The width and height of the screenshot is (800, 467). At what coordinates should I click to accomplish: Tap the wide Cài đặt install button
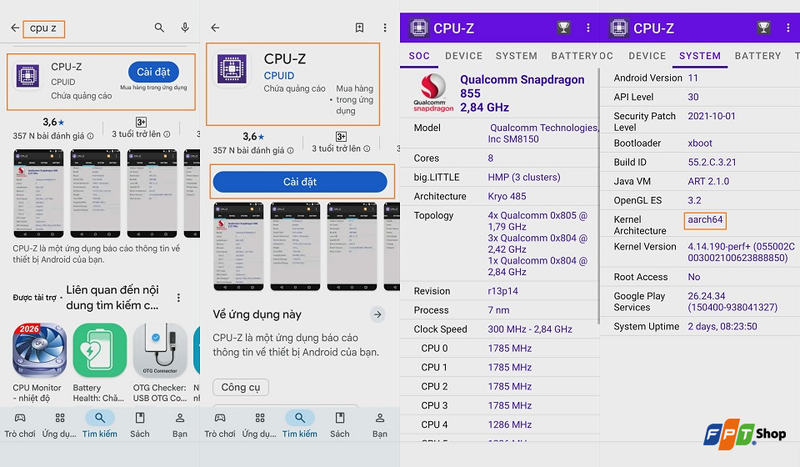pyautogui.click(x=300, y=182)
